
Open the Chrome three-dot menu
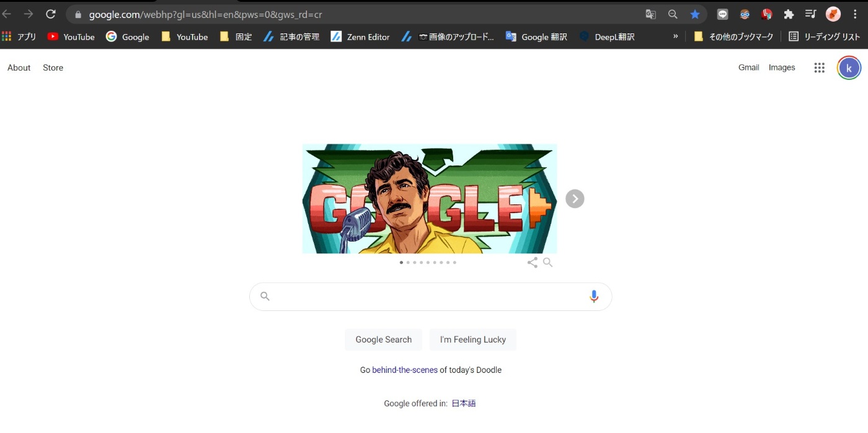pos(856,14)
